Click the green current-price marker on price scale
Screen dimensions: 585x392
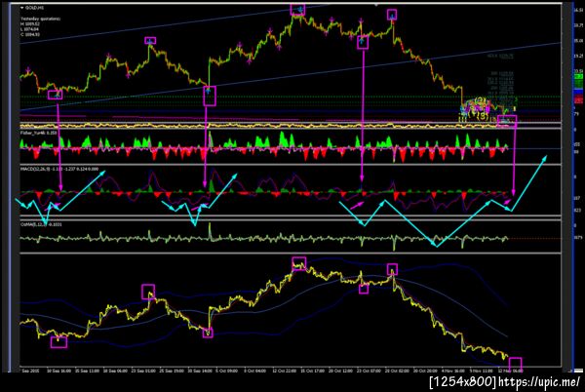(x=578, y=76)
